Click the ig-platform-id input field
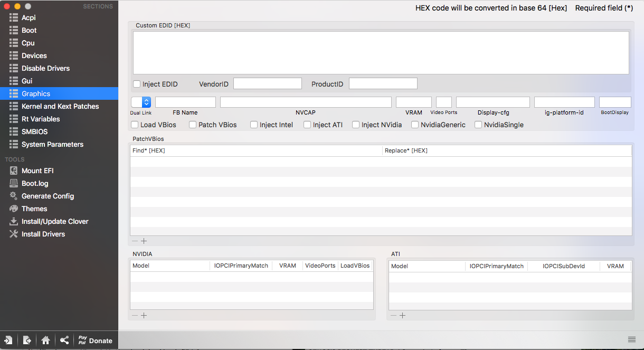This screenshot has height=350, width=644. click(x=564, y=102)
